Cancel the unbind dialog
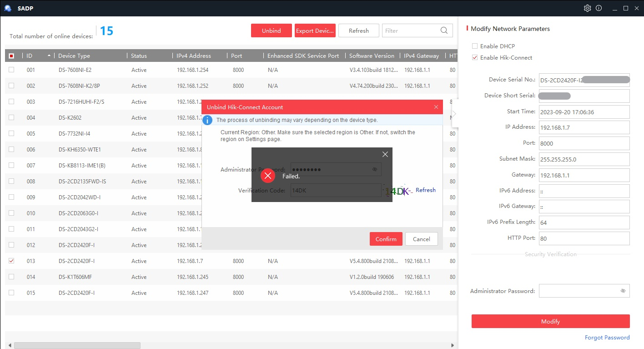The width and height of the screenshot is (644, 349). pos(422,239)
